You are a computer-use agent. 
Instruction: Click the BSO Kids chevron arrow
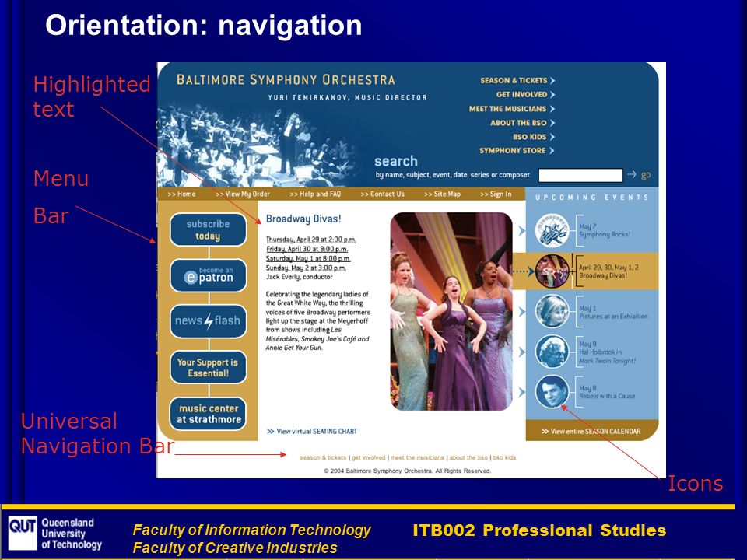click(x=552, y=137)
